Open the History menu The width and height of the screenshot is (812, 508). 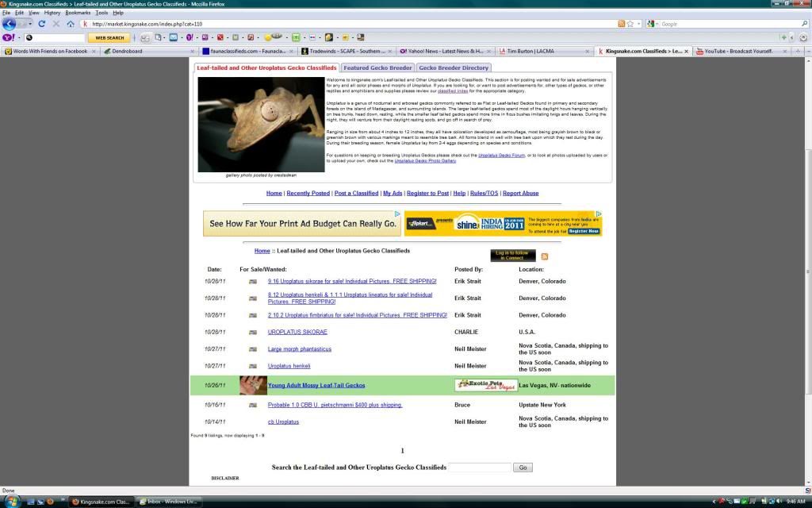click(x=52, y=13)
